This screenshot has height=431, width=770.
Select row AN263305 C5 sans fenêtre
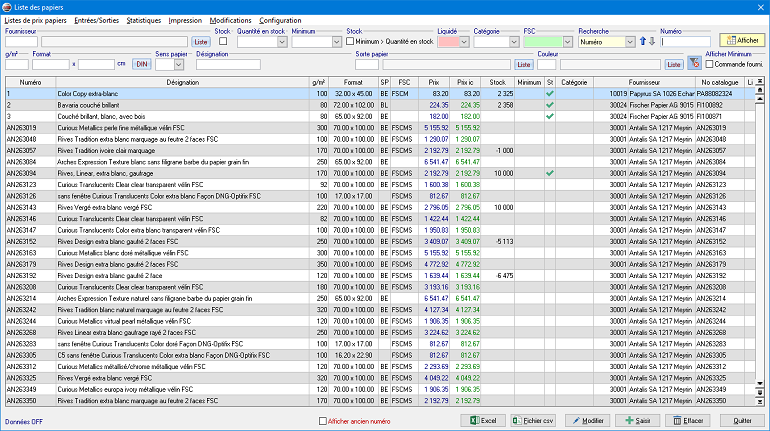(380, 355)
